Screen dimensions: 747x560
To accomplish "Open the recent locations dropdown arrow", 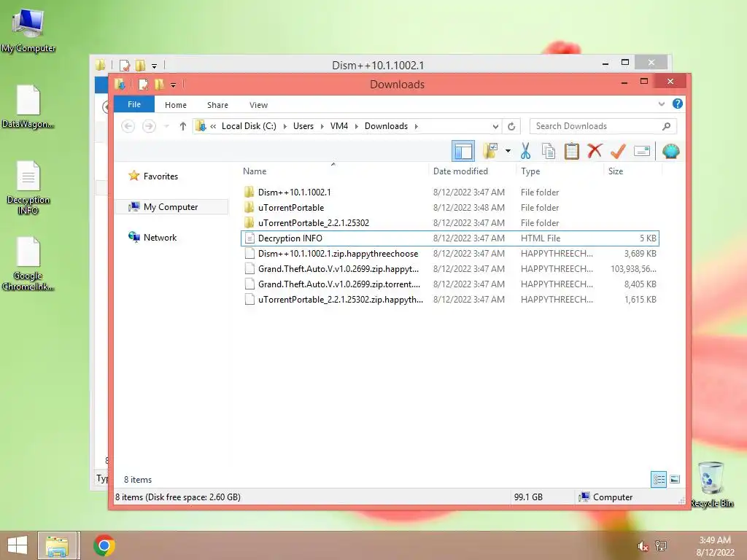I will (166, 126).
